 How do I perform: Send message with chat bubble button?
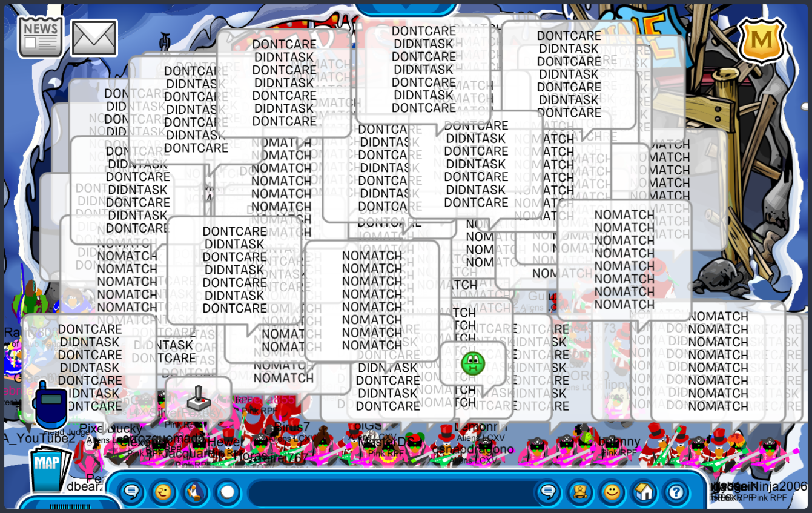click(x=548, y=491)
